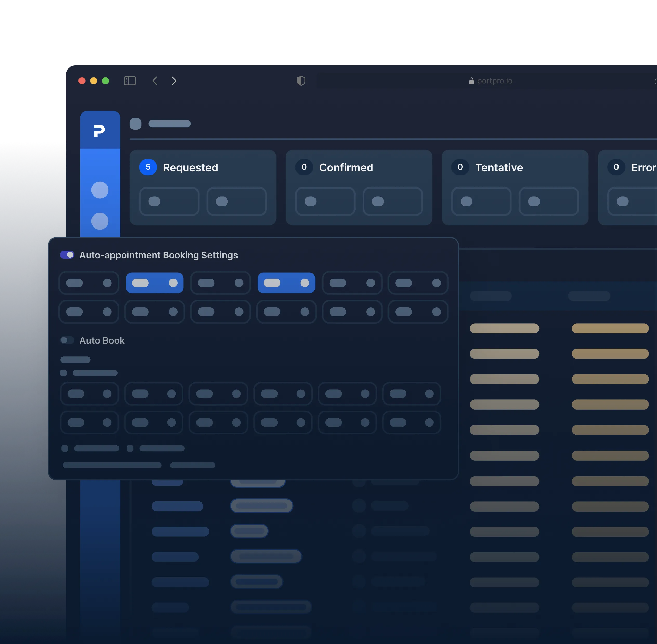Click the portpro.io address bar

(494, 81)
